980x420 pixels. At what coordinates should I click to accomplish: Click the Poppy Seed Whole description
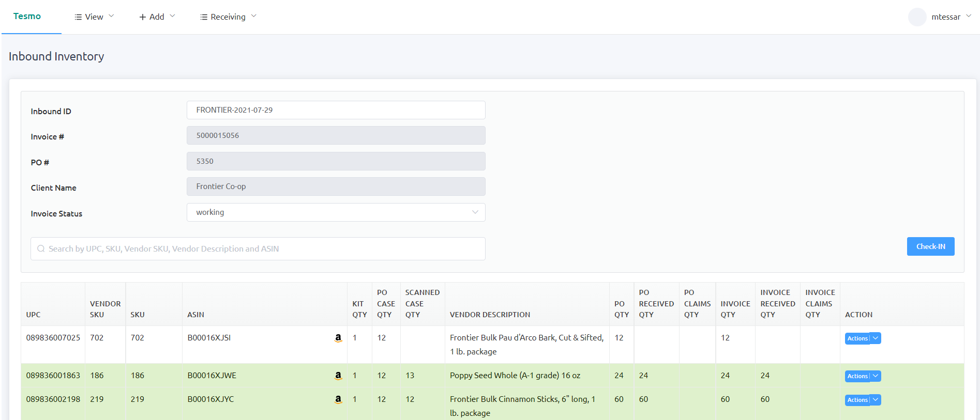pos(515,376)
